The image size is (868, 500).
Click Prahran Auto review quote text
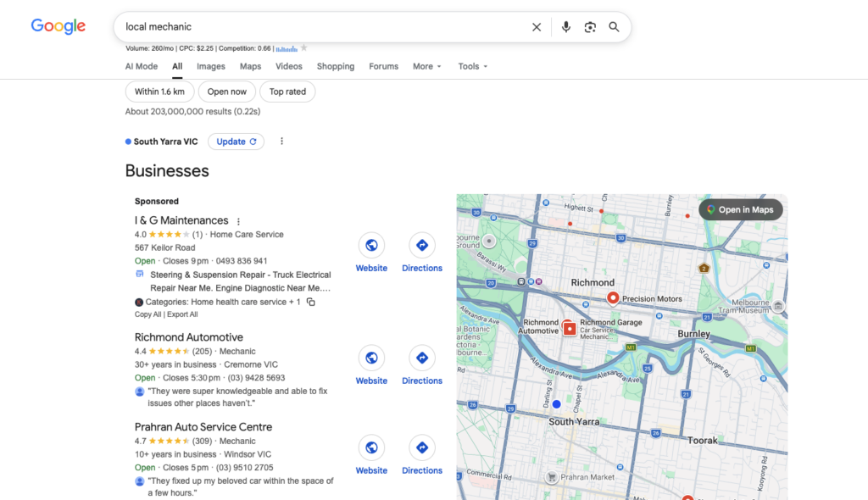click(x=240, y=486)
